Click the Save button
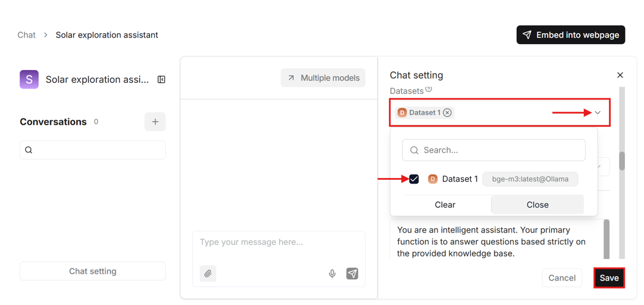This screenshot has height=305, width=644. (x=609, y=278)
